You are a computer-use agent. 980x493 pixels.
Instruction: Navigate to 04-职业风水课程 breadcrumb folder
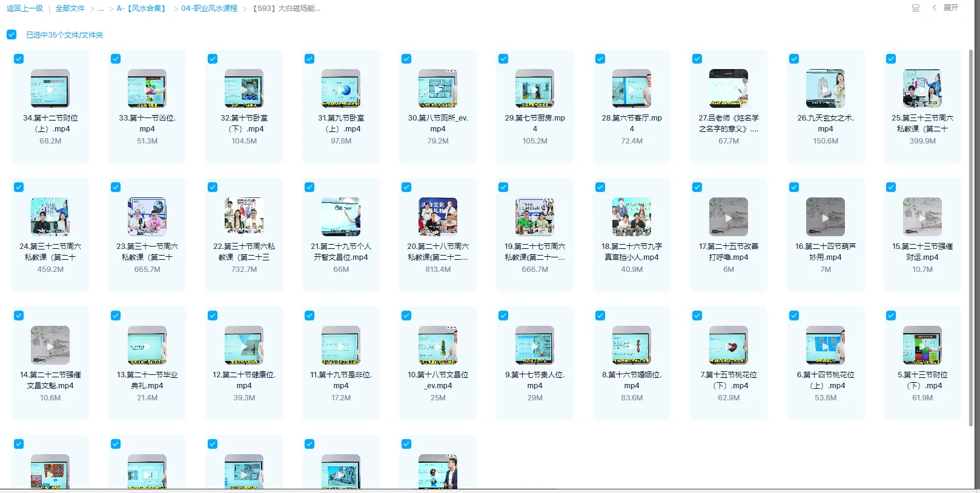coord(209,8)
